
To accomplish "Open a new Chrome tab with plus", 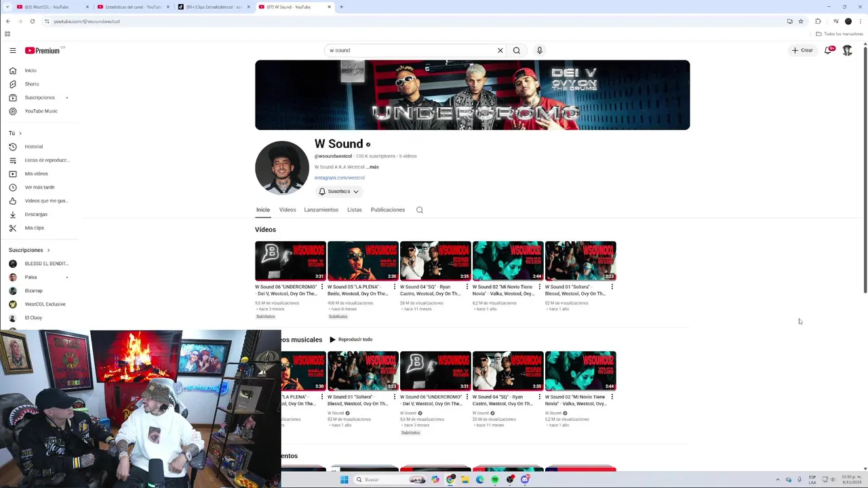I will pyautogui.click(x=341, y=7).
